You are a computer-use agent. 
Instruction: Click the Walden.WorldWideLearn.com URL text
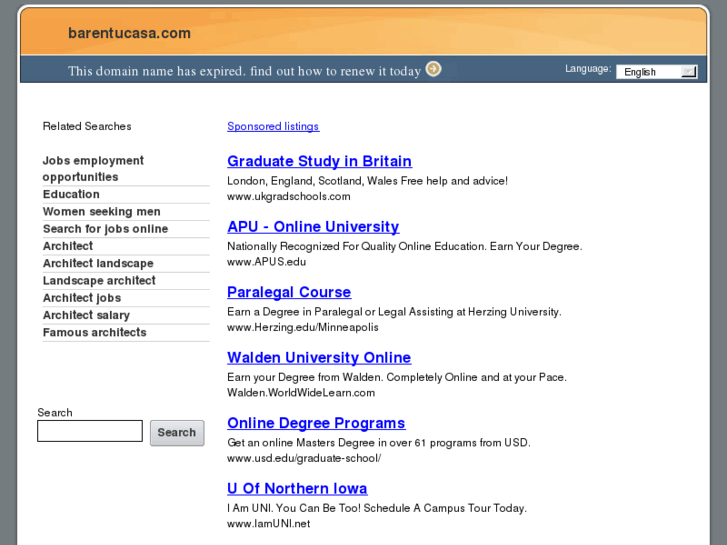[301, 393]
